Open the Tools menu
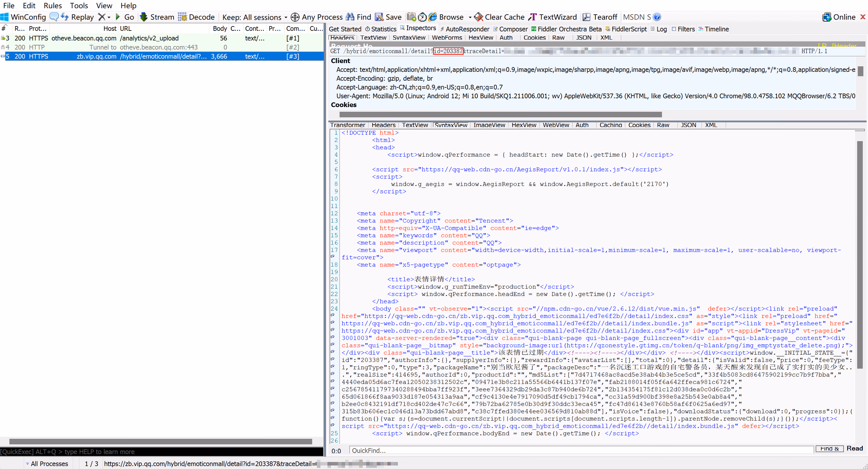 point(79,6)
